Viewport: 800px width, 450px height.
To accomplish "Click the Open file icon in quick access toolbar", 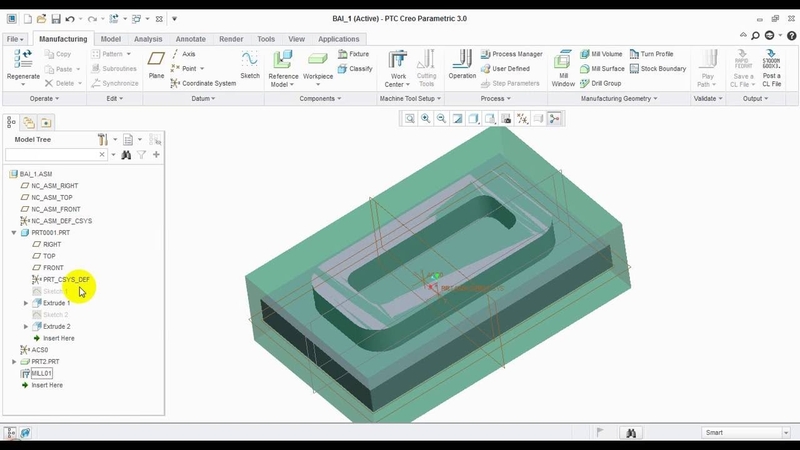I will pos(41,19).
